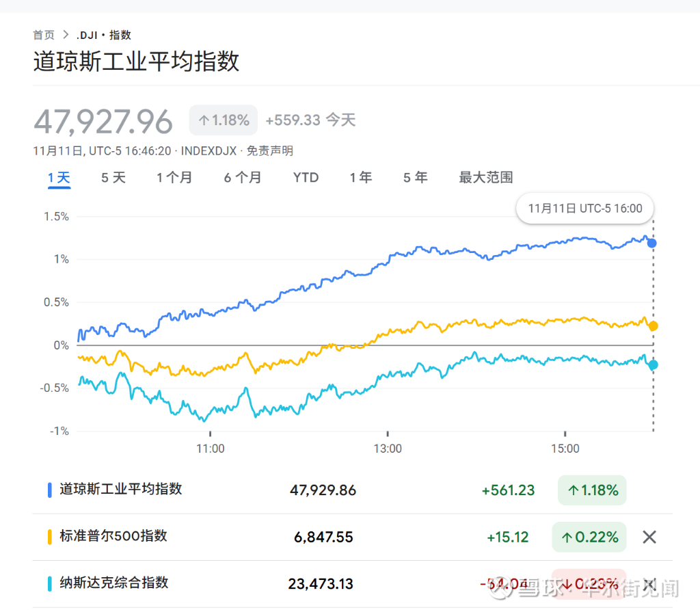Switch to the YTD tab
This screenshot has height=610, width=700.
(306, 177)
